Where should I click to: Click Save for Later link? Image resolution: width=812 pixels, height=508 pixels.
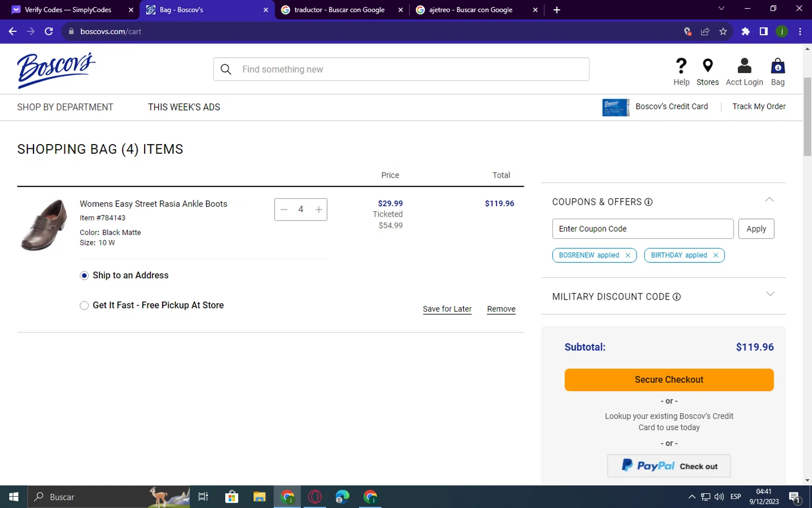pyautogui.click(x=447, y=309)
